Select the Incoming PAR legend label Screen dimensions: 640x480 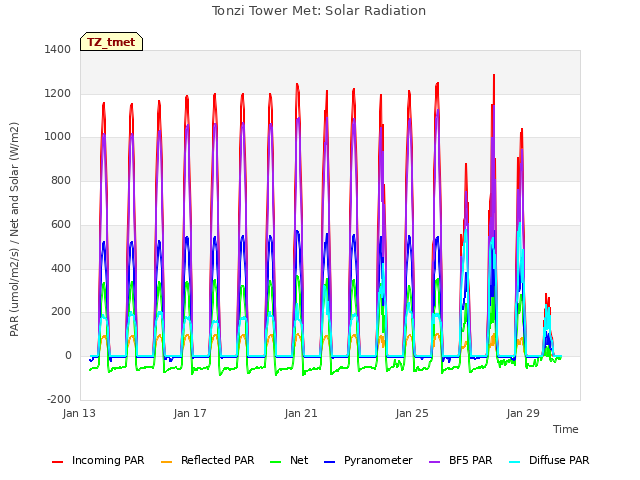click(108, 460)
